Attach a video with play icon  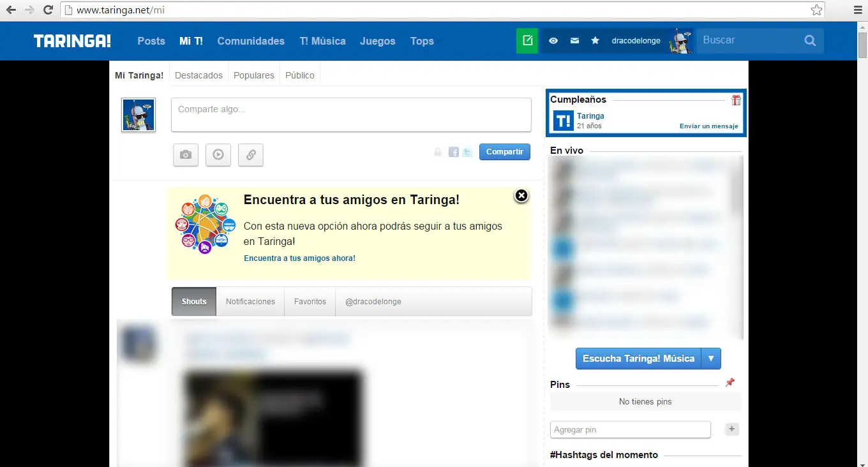tap(218, 154)
